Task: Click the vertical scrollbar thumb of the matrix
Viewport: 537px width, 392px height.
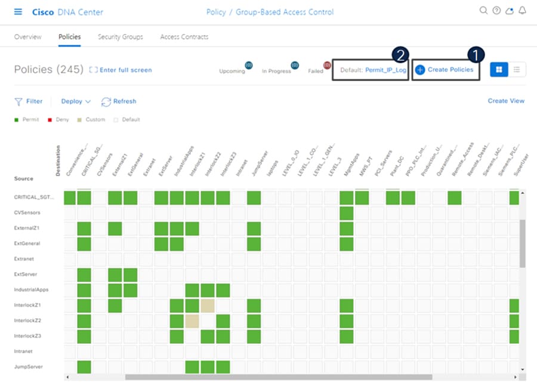Action: click(x=522, y=243)
